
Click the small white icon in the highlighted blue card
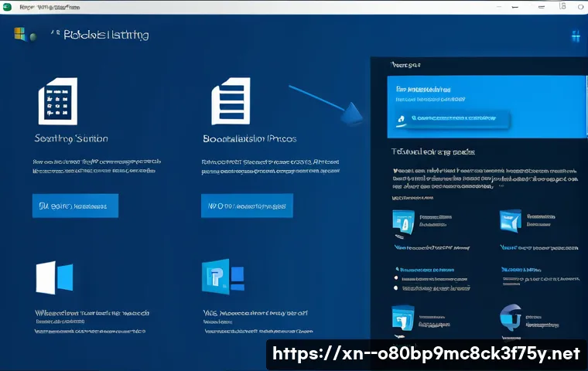[x=401, y=120]
